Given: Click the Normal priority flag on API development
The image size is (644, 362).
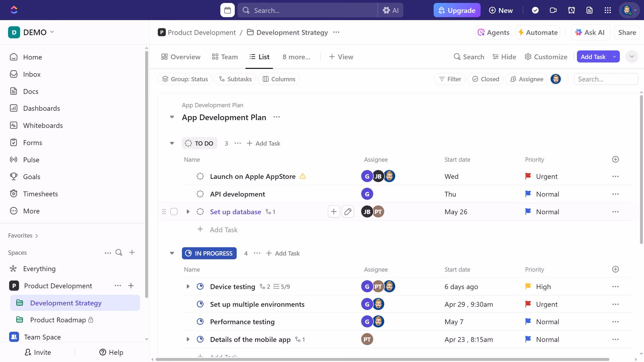Looking at the screenshot, I should [x=528, y=194].
